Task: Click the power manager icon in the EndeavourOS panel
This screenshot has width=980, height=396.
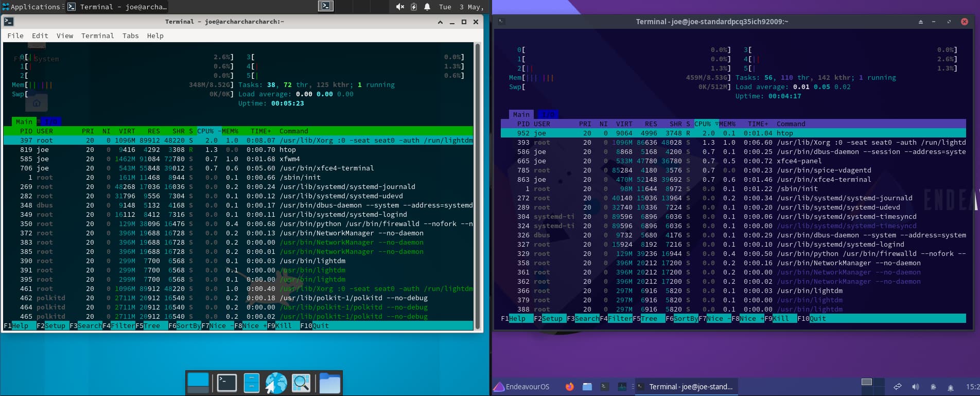Action: [x=933, y=387]
